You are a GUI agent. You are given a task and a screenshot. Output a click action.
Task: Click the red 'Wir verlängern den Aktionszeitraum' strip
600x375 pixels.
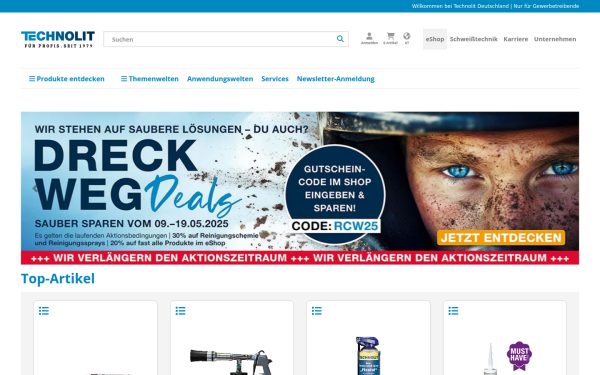[x=300, y=258]
